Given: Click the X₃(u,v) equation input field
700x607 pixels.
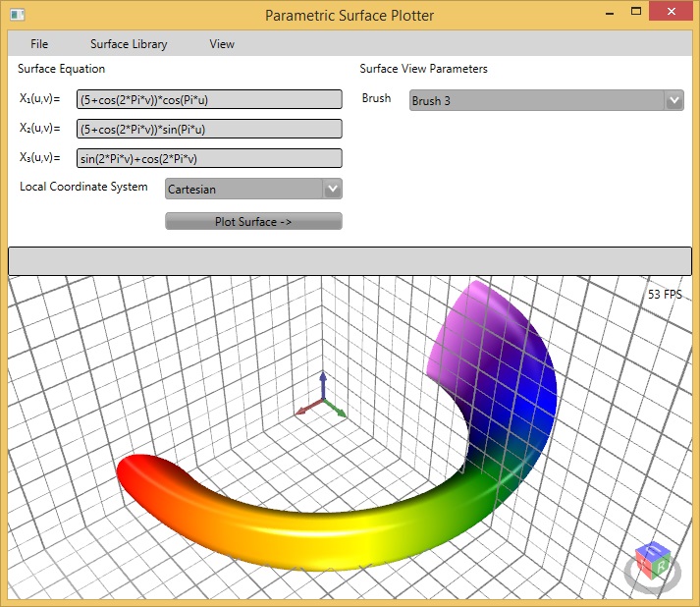Looking at the screenshot, I should (x=209, y=158).
